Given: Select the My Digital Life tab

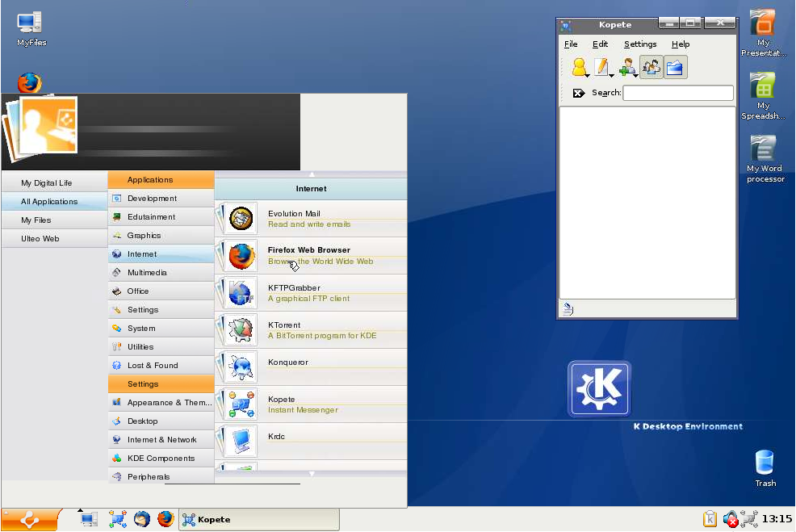Looking at the screenshot, I should coord(54,182).
